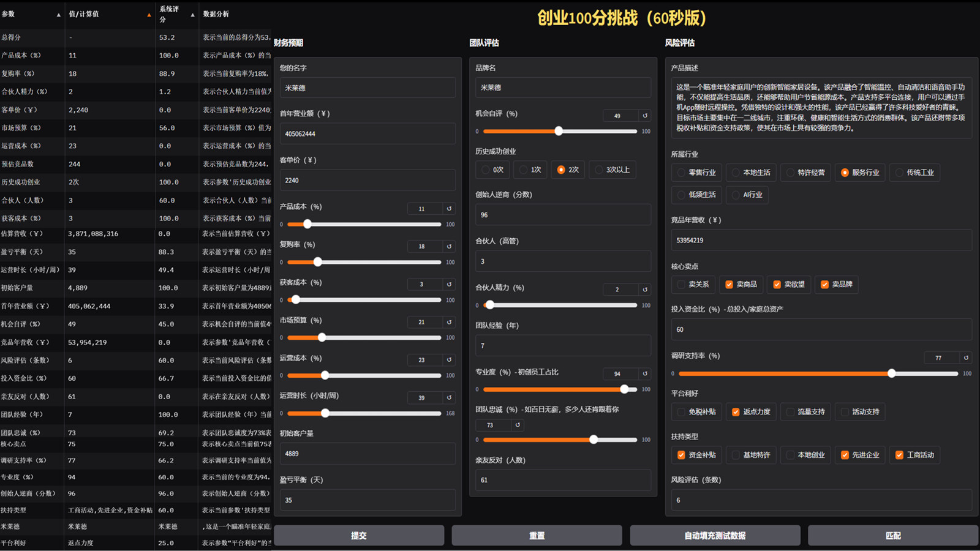
Task: Reset the 产品成本 slider value icon
Action: click(449, 209)
